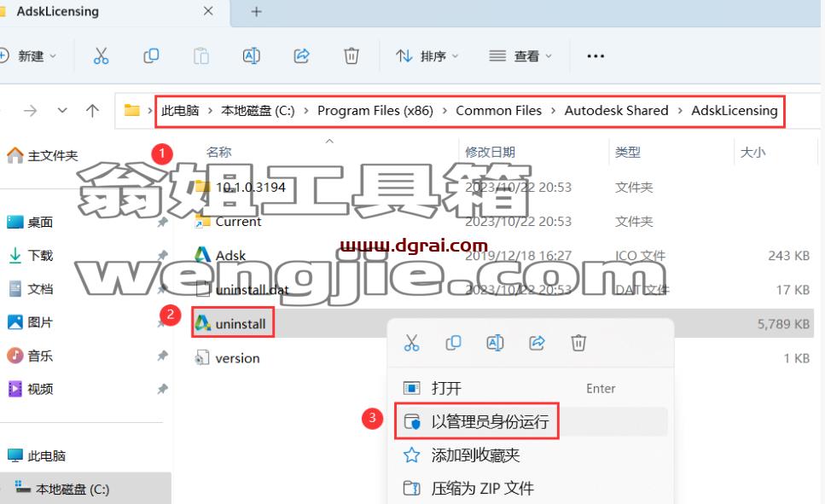Viewport: 825px width, 504px height.
Task: Click the Paste icon in the toolbar
Action: [x=201, y=55]
